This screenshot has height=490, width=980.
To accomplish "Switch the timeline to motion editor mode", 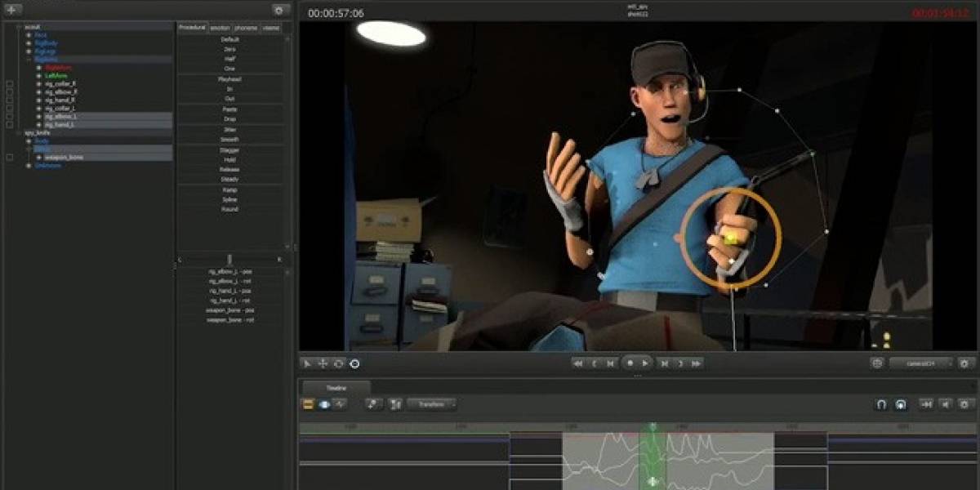I will (324, 403).
